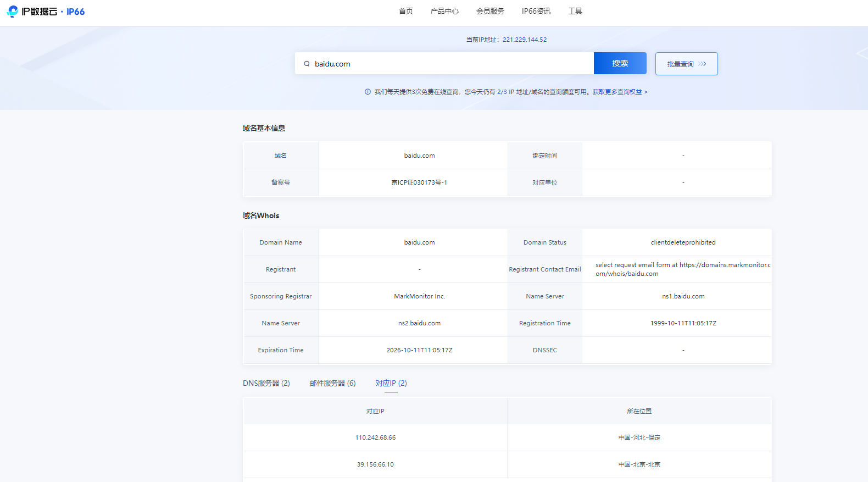Viewport: 868px width, 482px height.
Task: Open the 产品中心 menu
Action: [444, 11]
